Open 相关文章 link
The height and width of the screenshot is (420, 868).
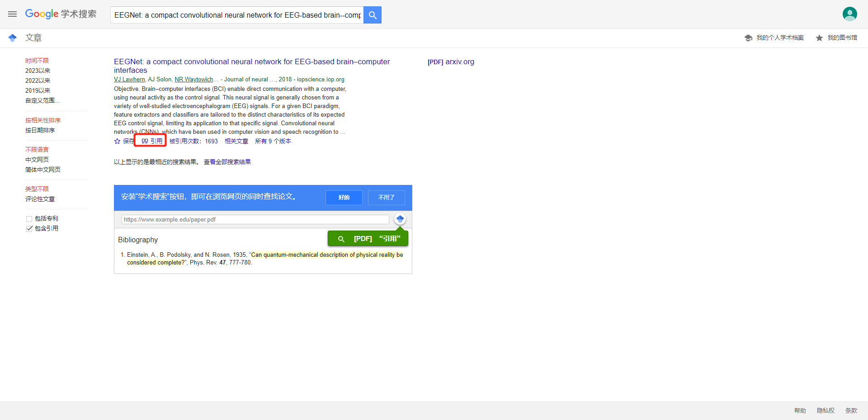tap(236, 141)
